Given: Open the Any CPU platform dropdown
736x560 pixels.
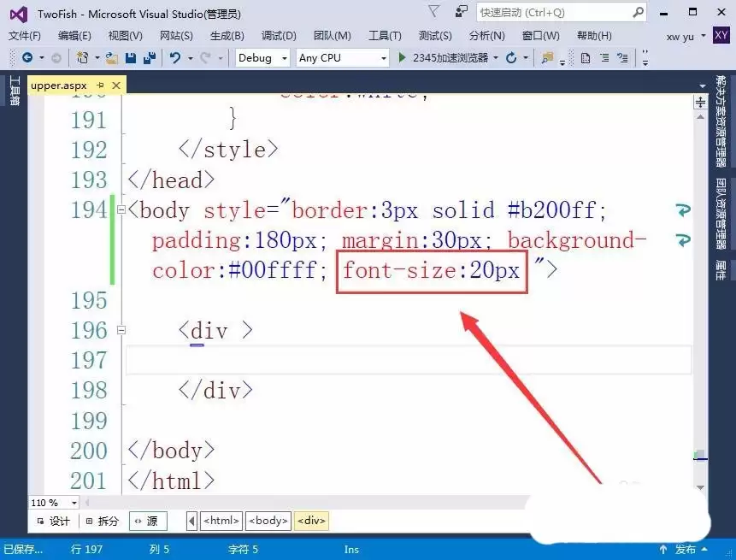Looking at the screenshot, I should coord(342,57).
